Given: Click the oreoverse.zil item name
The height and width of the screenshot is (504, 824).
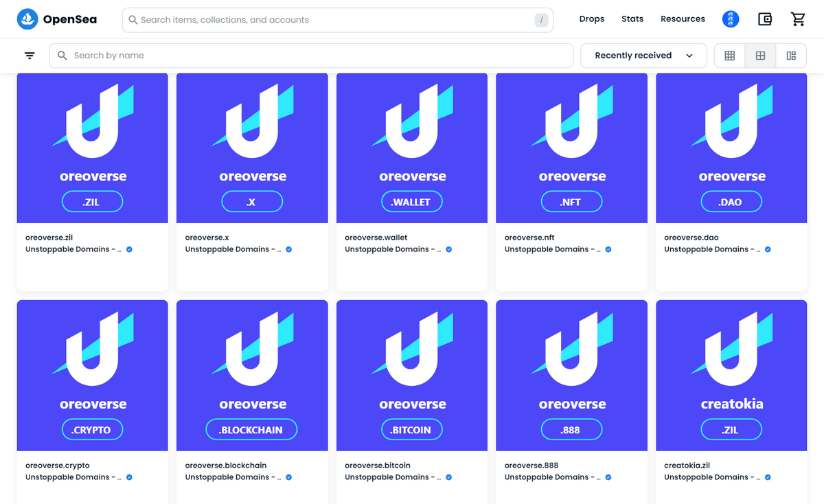Looking at the screenshot, I should pos(49,238).
